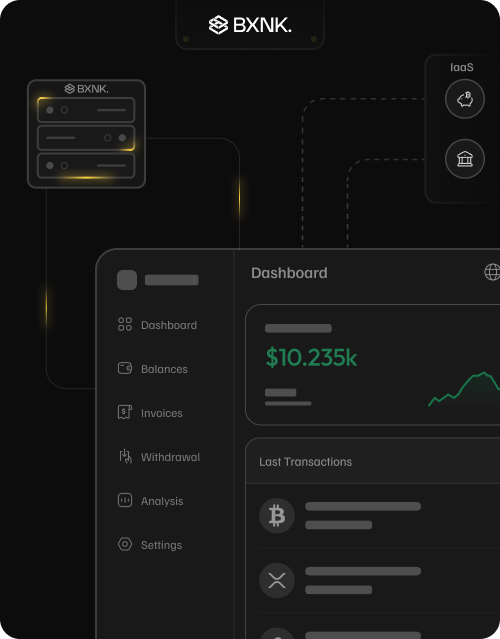The width and height of the screenshot is (500, 639).
Task: Click the Balances wallet icon
Action: tap(125, 368)
